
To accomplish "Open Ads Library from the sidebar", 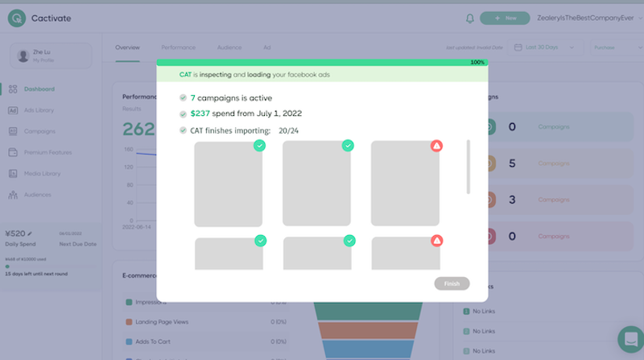I will (x=39, y=110).
